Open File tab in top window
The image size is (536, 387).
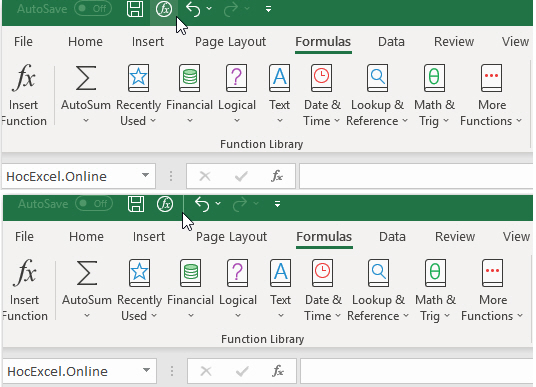click(23, 42)
